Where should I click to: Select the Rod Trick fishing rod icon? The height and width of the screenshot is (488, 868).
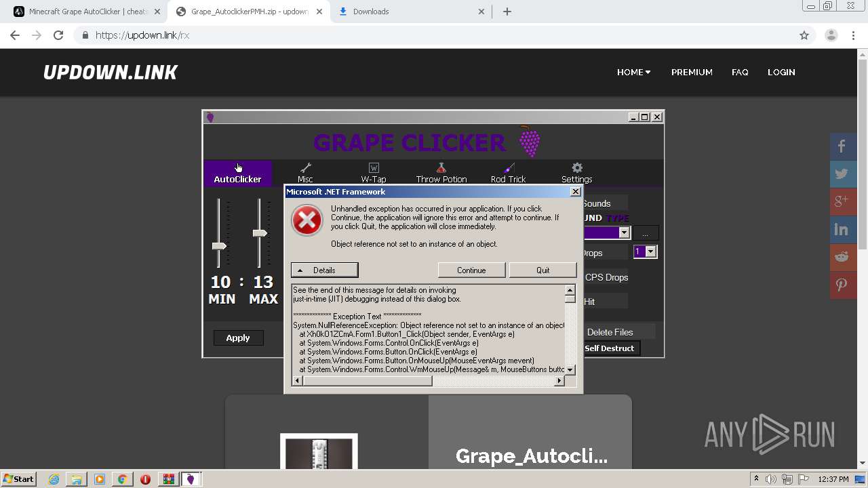[509, 167]
